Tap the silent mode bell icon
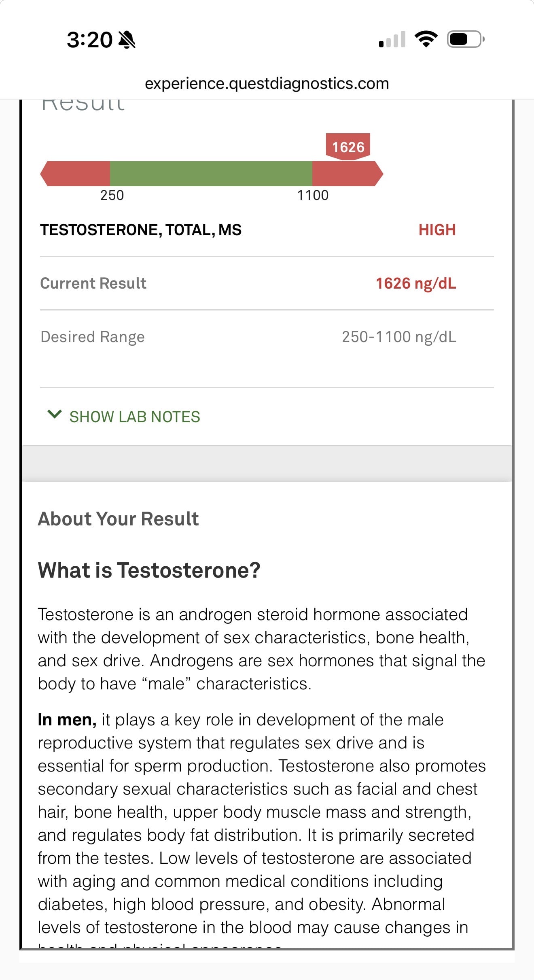The height and width of the screenshot is (980, 534). (127, 40)
